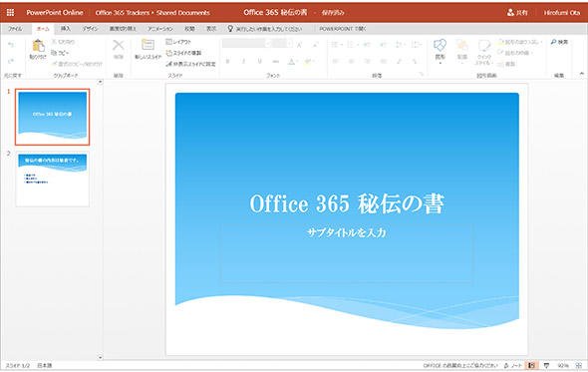Screen dimensions: 588x372
Task: Open the Layout (レイアウト) dropdown
Action: (x=178, y=42)
